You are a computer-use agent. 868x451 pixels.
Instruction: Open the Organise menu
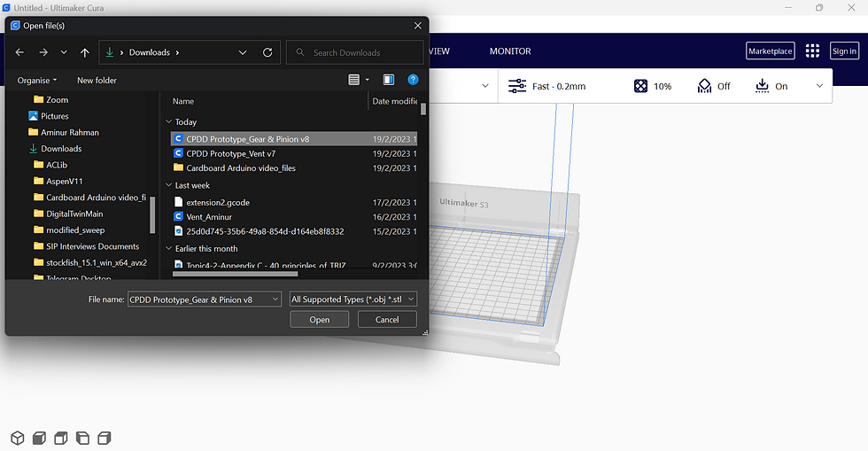point(36,80)
